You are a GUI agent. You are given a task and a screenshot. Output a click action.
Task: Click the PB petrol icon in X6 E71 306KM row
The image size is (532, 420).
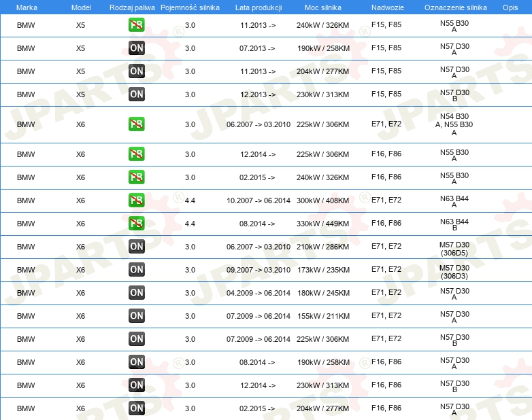coord(136,124)
